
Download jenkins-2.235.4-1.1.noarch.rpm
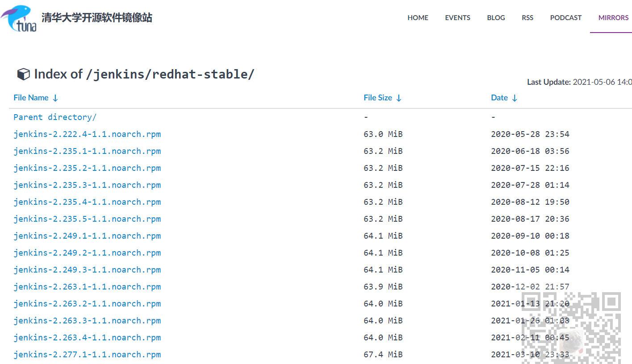[x=87, y=202]
